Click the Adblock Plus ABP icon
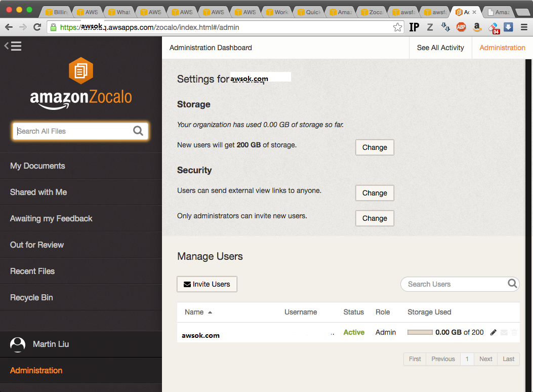Image resolution: width=533 pixels, height=392 pixels. (x=461, y=27)
